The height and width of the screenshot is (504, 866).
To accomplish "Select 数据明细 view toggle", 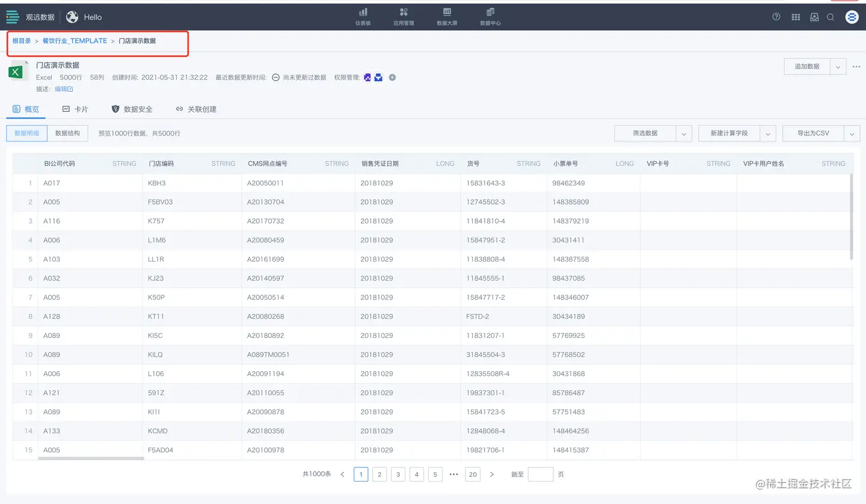I will [x=26, y=133].
